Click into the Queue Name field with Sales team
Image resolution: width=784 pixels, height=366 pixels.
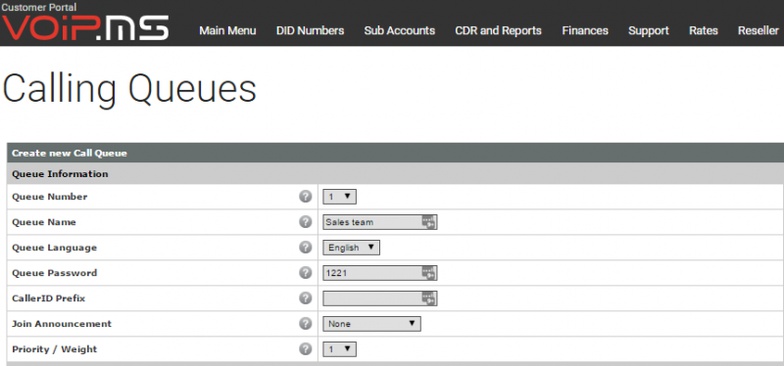point(380,222)
